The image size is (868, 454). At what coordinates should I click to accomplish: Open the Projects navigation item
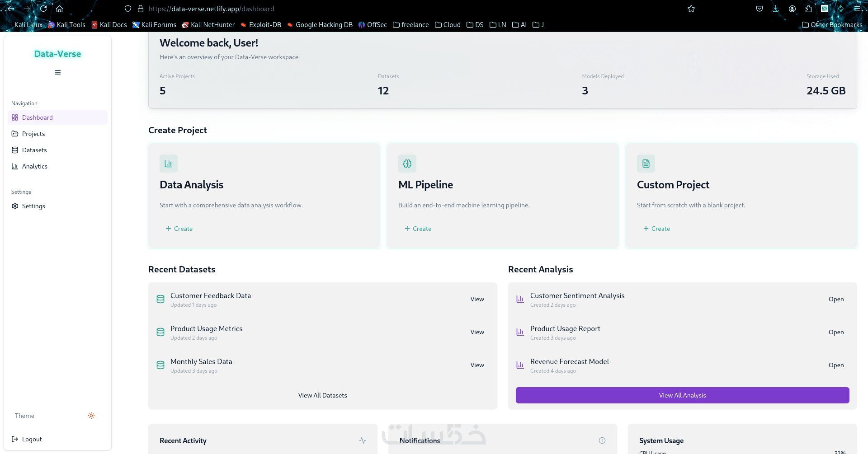coord(33,134)
